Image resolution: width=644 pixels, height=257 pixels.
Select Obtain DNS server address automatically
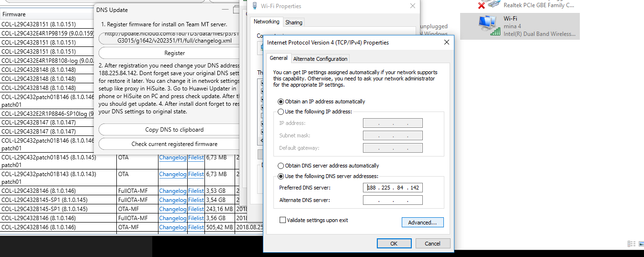(x=281, y=166)
